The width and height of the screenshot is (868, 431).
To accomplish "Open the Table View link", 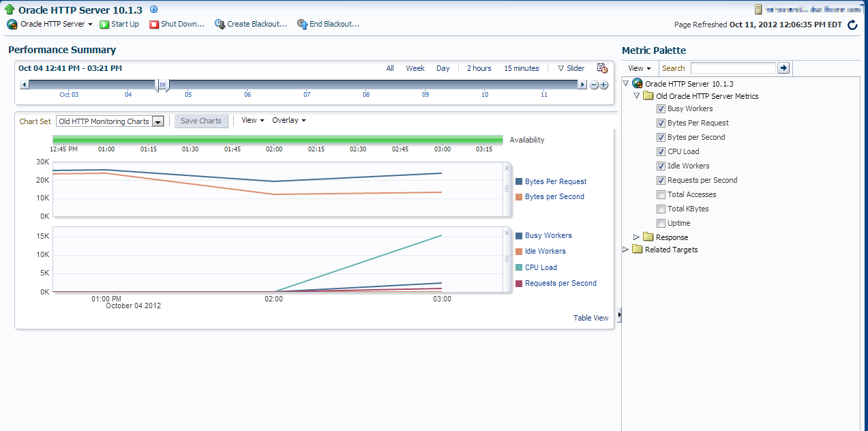I will (x=591, y=318).
